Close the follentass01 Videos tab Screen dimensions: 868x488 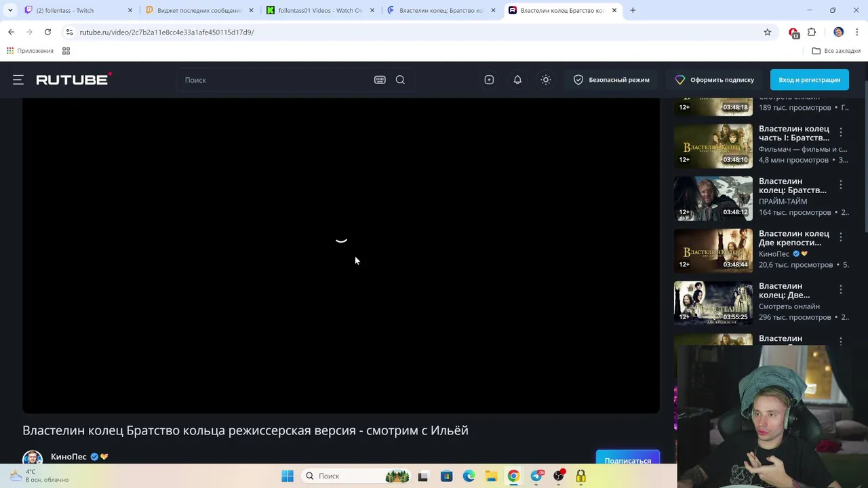372,10
